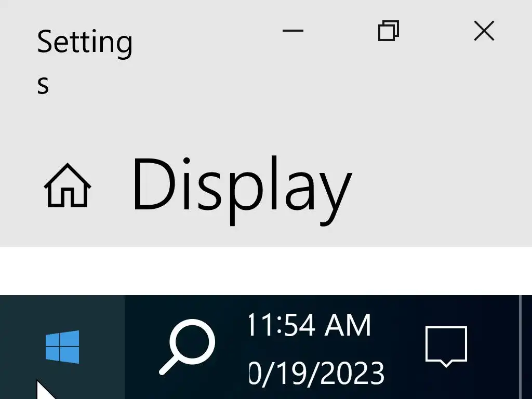
Task: Click the wrapped "s" of the Settings title
Action: pos(43,85)
